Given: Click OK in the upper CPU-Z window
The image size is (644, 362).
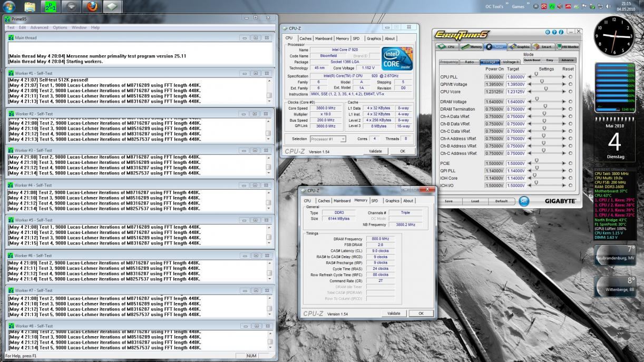Looking at the screenshot, I should pos(403,151).
